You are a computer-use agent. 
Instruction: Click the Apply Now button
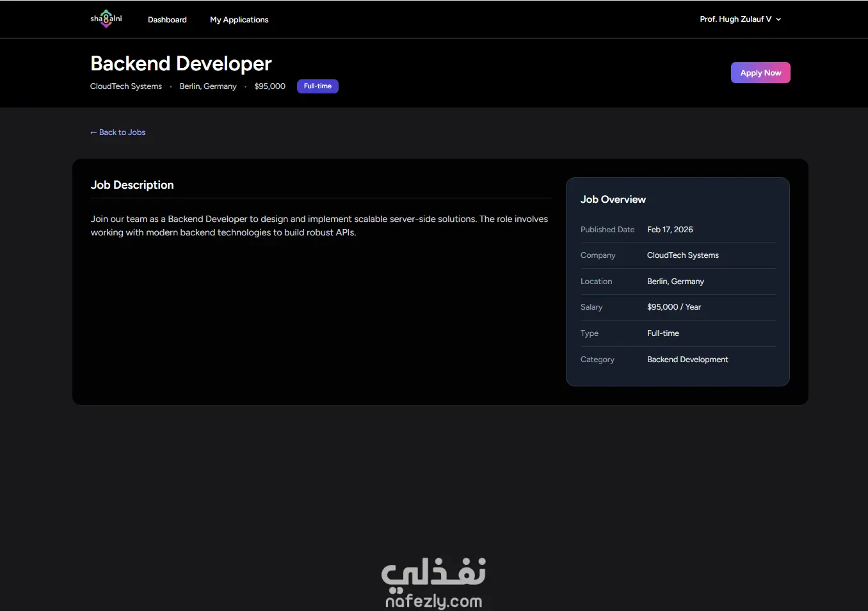pos(760,73)
